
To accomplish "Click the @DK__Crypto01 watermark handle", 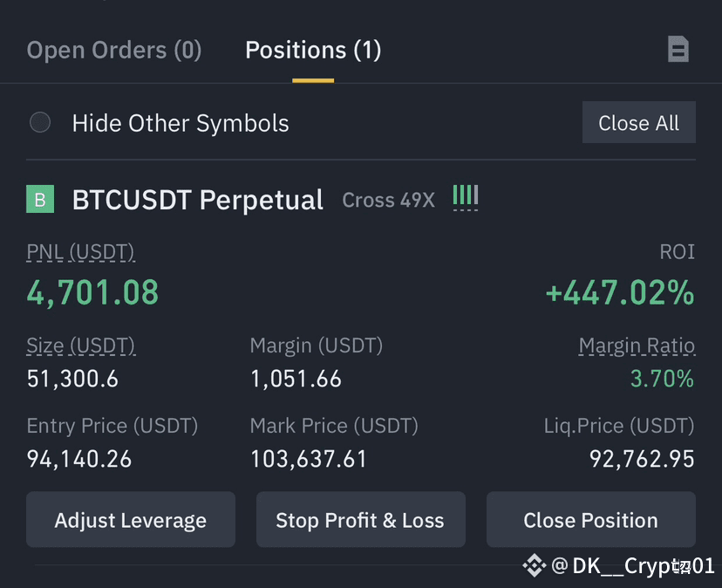I will pyautogui.click(x=633, y=565).
